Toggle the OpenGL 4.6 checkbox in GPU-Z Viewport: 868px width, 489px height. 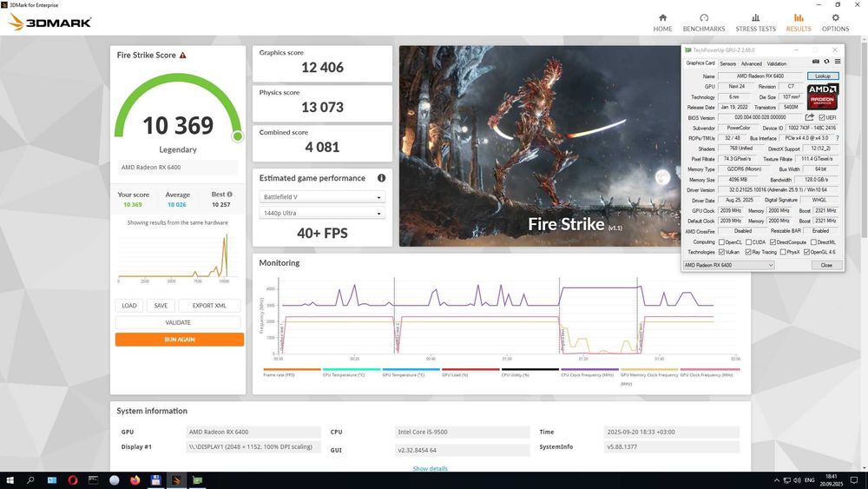tap(807, 252)
